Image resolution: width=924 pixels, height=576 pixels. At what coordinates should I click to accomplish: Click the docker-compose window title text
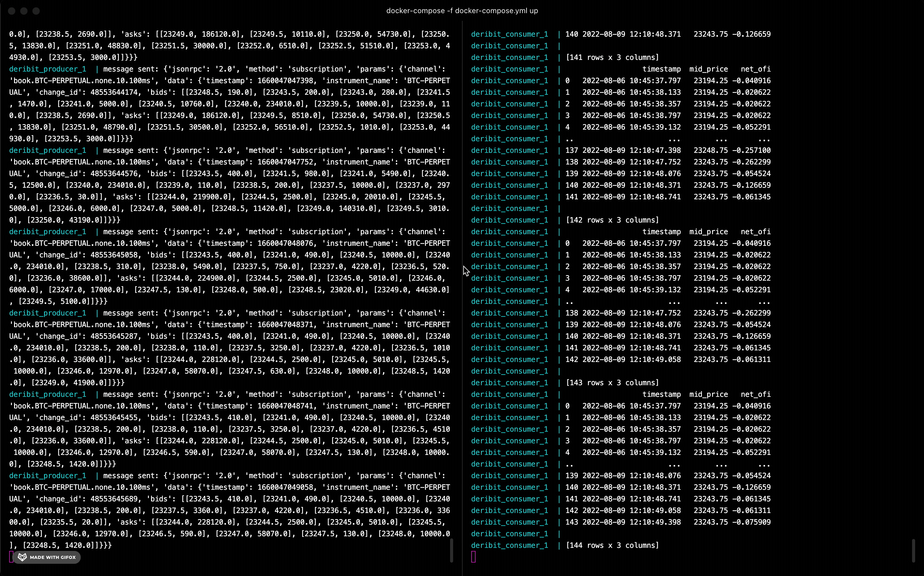[462, 11]
